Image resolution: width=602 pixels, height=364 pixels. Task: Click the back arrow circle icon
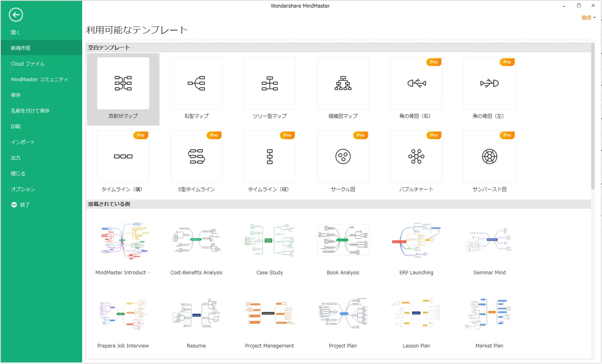[16, 15]
